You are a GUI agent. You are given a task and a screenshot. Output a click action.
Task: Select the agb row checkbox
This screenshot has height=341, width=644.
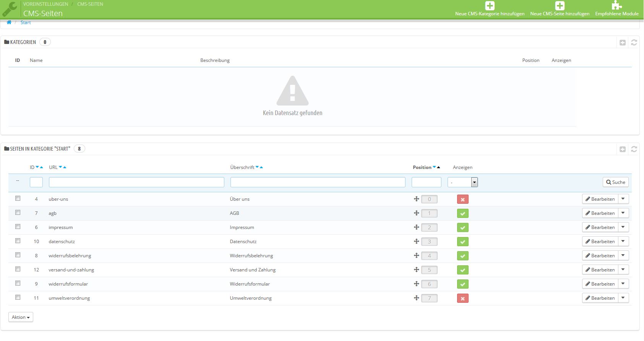click(18, 213)
